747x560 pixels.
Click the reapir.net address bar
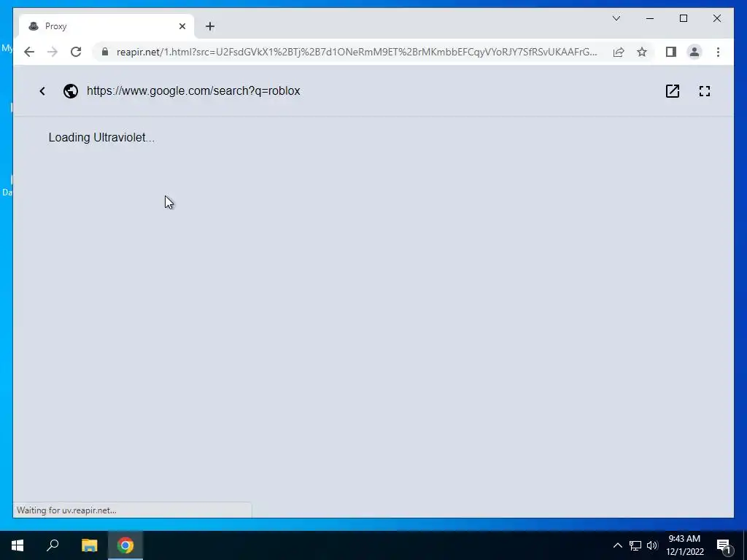pos(356,52)
